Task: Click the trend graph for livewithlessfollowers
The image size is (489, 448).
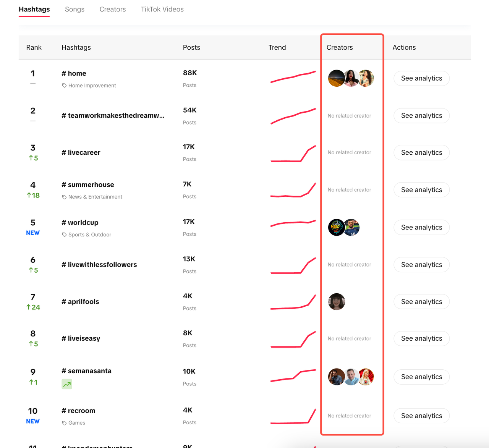Action: click(293, 265)
